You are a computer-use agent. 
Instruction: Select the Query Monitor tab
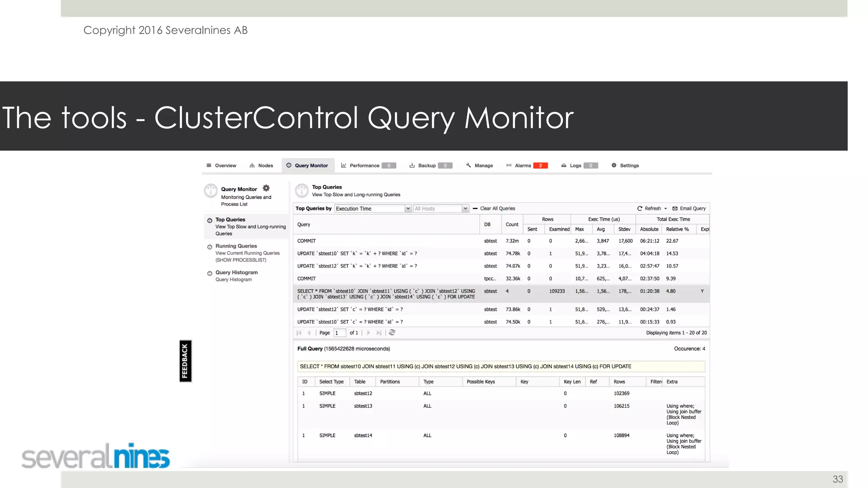(x=308, y=166)
